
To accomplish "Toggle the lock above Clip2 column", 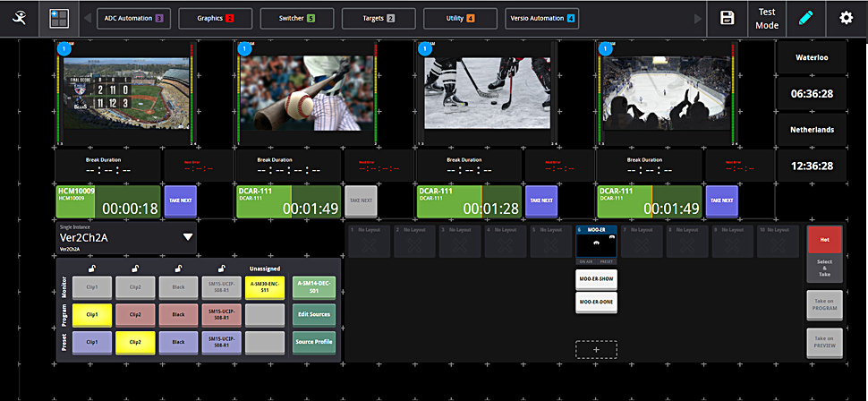I will point(134,267).
